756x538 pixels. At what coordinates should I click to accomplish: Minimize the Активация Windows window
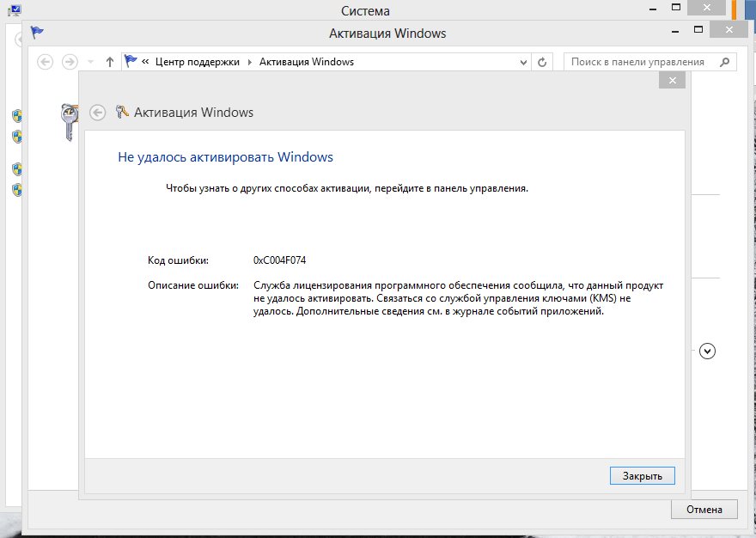click(x=675, y=31)
